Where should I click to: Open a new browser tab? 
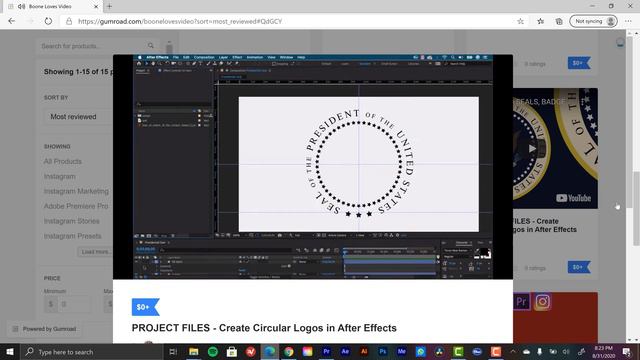[109, 7]
